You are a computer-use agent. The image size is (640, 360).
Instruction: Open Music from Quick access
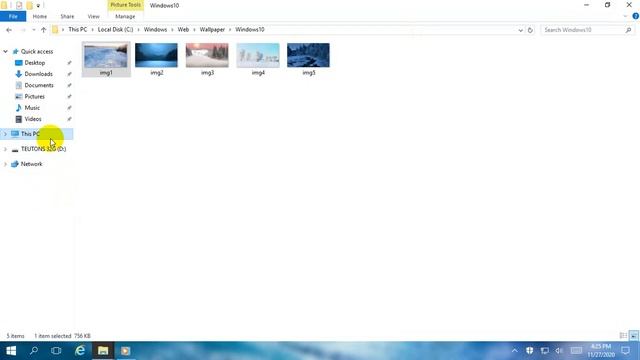click(x=32, y=108)
